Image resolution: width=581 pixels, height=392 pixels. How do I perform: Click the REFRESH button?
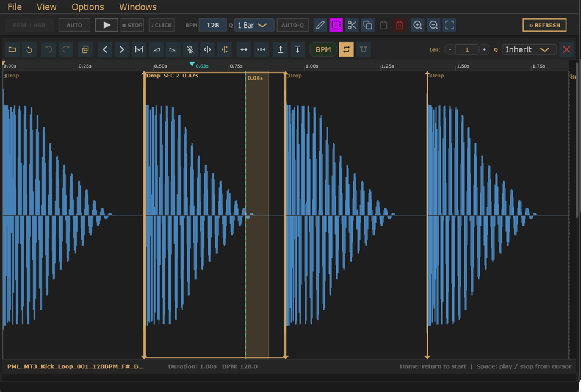(x=544, y=25)
